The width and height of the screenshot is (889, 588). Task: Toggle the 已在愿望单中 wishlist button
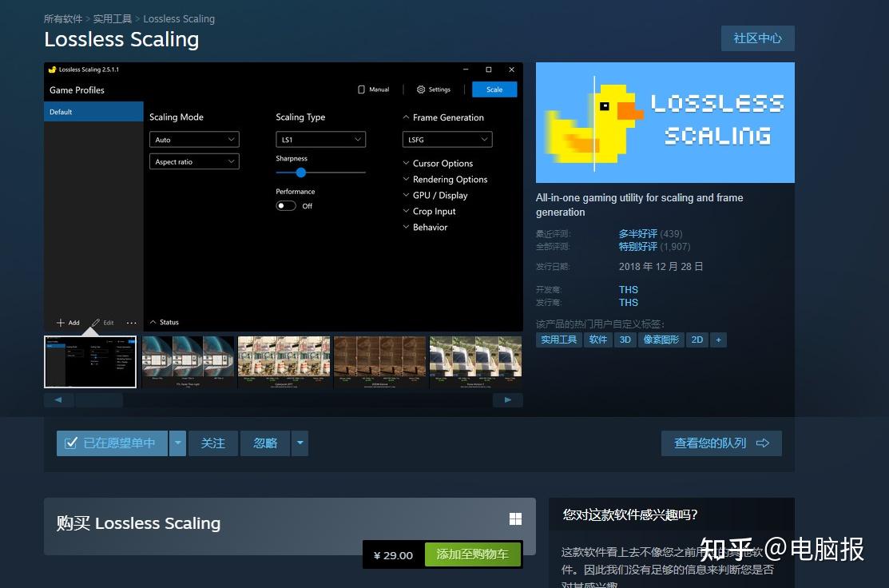click(x=112, y=443)
